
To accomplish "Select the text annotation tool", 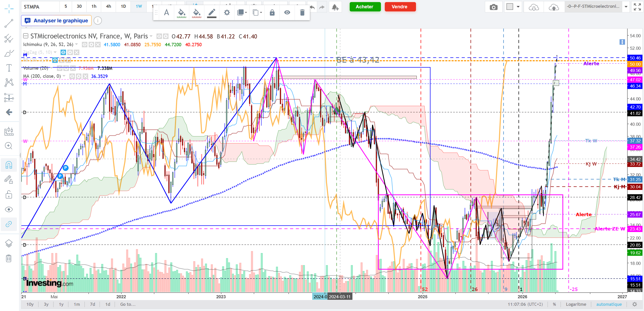I will (x=9, y=68).
